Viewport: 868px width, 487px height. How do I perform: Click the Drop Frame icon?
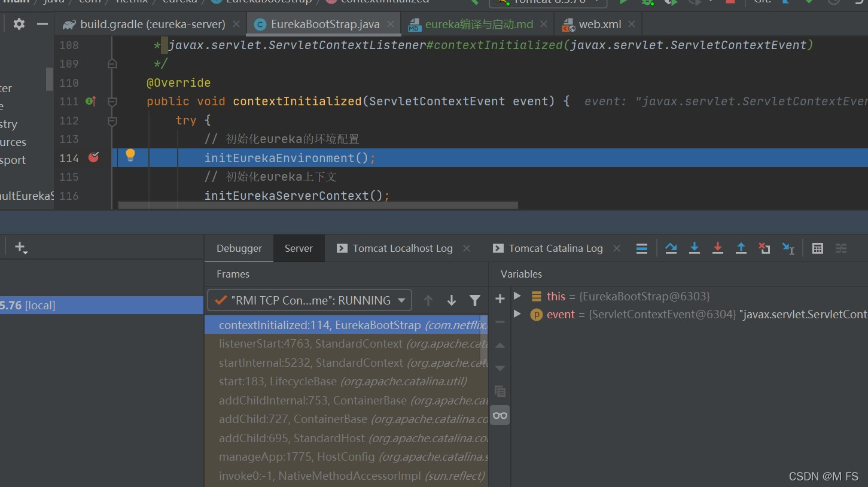click(x=764, y=248)
